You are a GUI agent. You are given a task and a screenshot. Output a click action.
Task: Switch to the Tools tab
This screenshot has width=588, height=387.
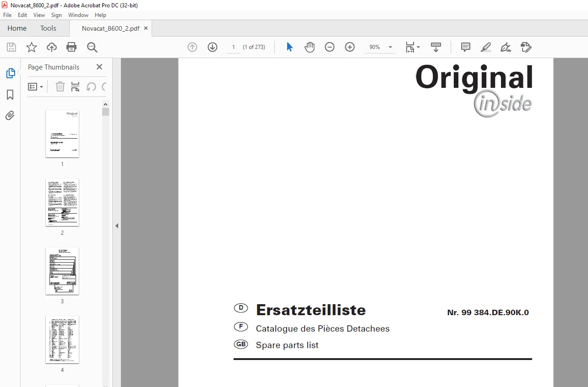pyautogui.click(x=48, y=28)
